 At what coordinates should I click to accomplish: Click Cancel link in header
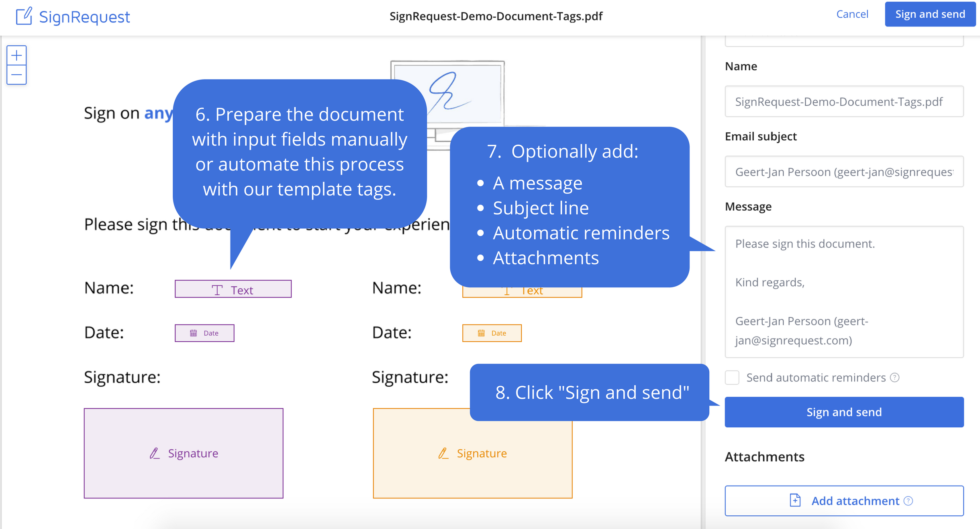pos(852,14)
